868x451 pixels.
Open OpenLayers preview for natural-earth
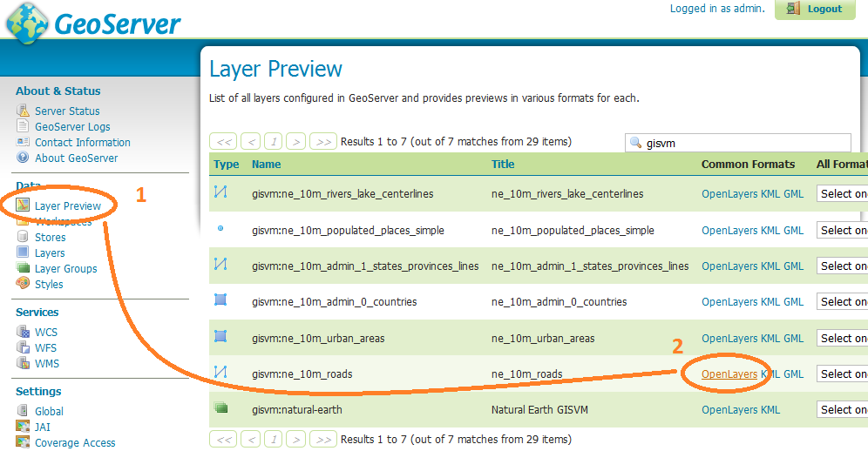point(729,409)
